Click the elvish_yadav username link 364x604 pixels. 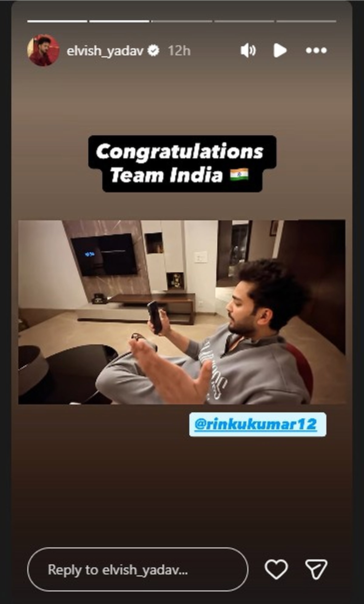tap(105, 51)
